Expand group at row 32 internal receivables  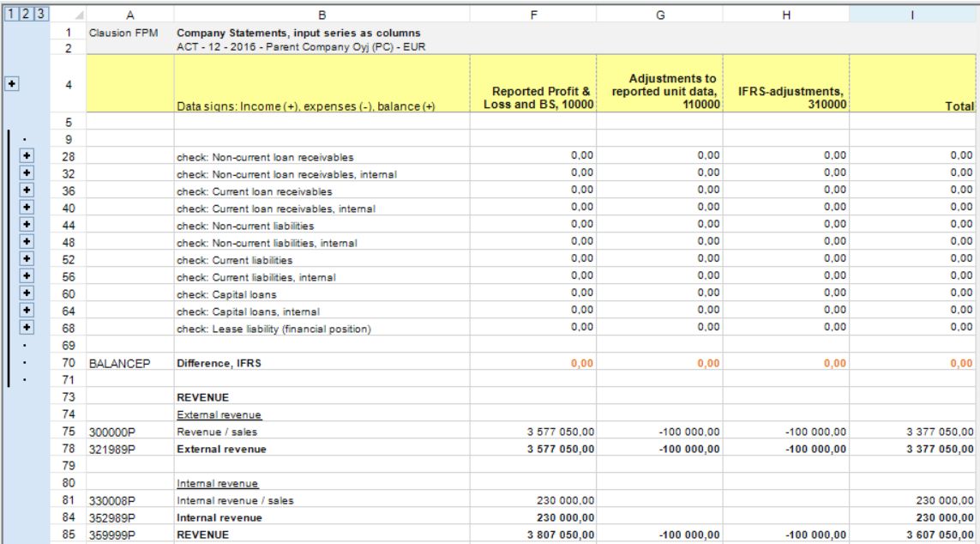point(27,173)
